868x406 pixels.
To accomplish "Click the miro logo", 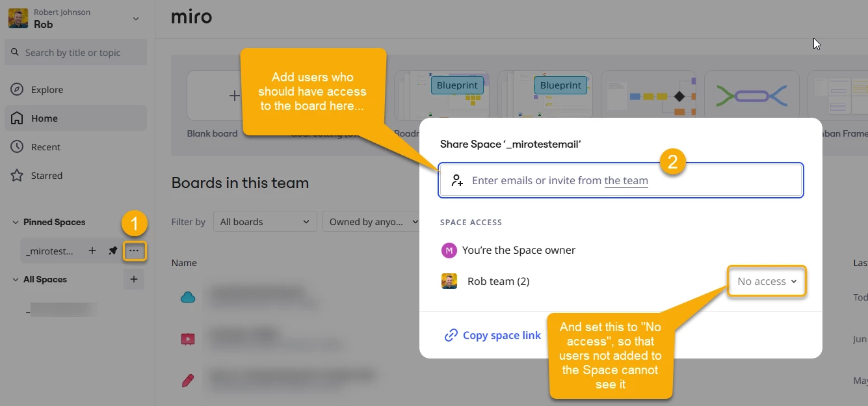I will tap(191, 17).
